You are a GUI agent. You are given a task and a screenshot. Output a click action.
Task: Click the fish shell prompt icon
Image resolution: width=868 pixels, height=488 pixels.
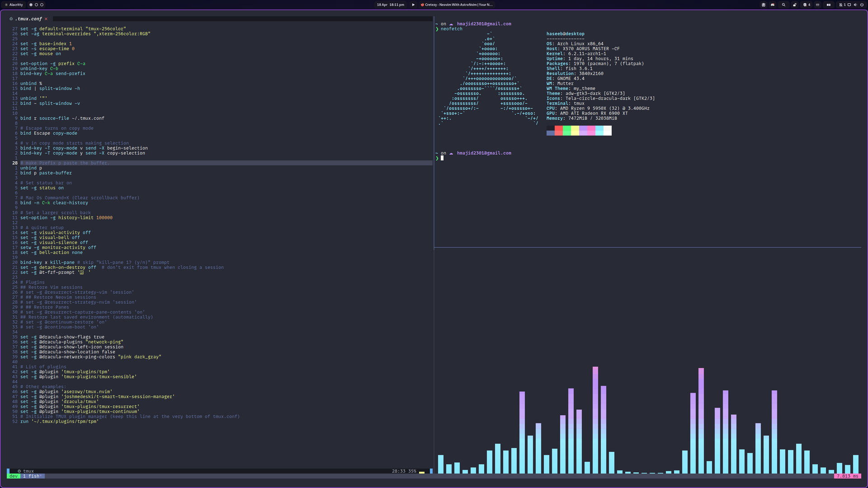pos(438,158)
